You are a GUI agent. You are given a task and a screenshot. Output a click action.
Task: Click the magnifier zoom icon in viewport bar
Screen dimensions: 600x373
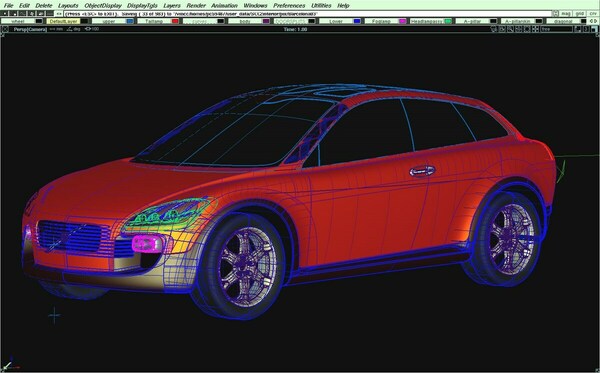510,29
